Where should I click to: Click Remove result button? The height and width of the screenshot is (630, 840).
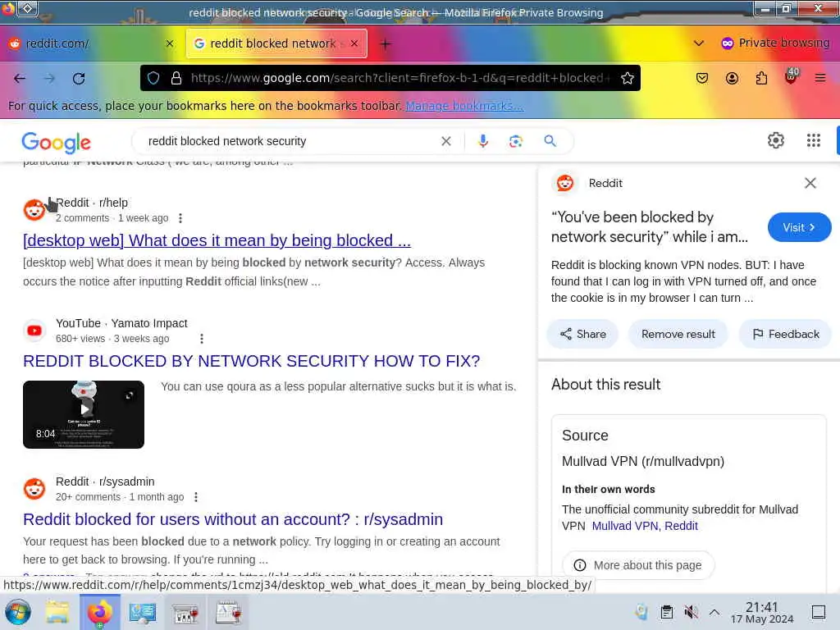tap(678, 335)
